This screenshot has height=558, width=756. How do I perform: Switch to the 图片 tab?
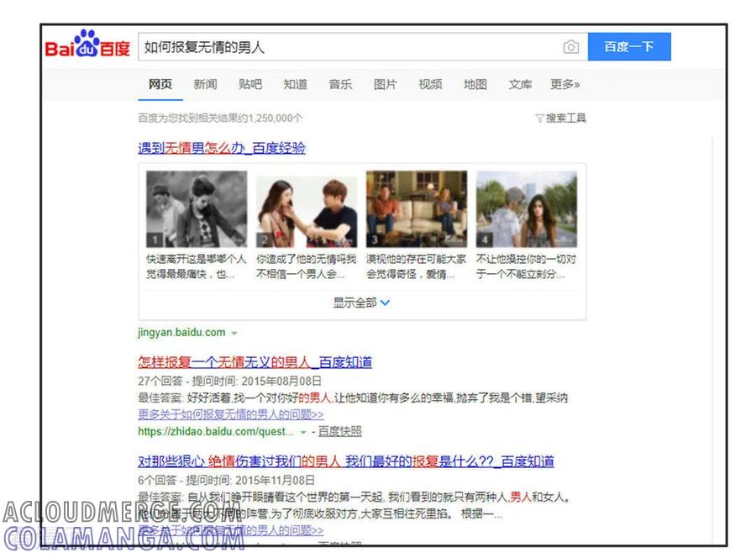pyautogui.click(x=386, y=84)
